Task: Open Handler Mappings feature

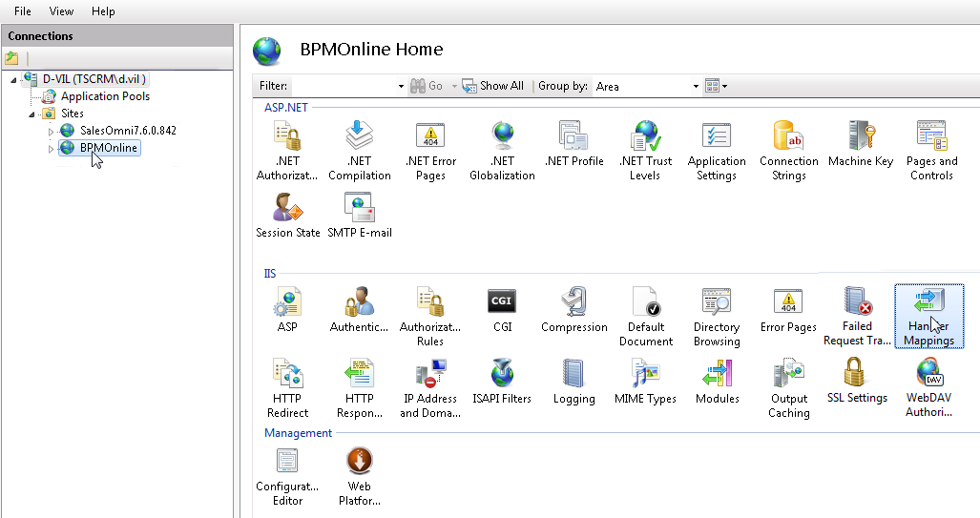Action: tap(928, 316)
